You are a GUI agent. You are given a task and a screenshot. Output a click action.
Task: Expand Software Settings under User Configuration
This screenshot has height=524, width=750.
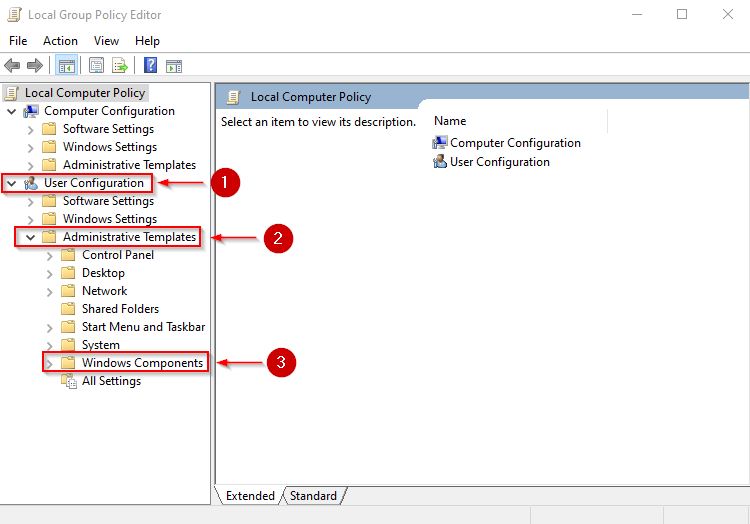(31, 202)
